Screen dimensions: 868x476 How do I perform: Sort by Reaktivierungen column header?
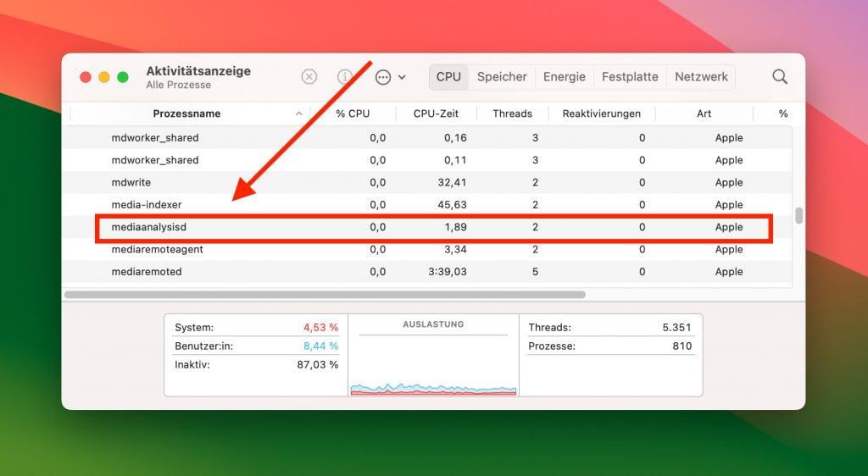(x=601, y=113)
